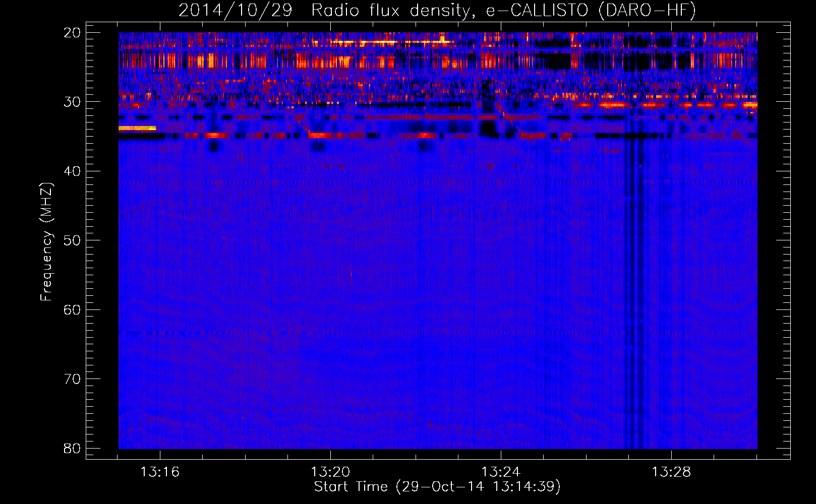The image size is (816, 504).
Task: Click the 13:24 time tick label
Action: coord(501,472)
